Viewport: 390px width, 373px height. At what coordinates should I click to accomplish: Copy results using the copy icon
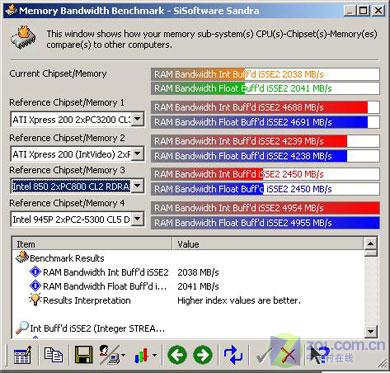tap(53, 355)
